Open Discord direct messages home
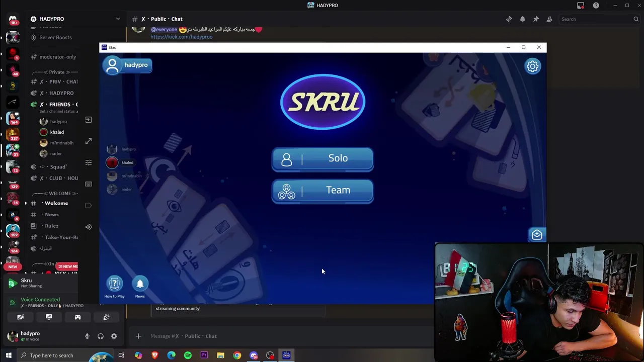644x362 pixels. 13,20
